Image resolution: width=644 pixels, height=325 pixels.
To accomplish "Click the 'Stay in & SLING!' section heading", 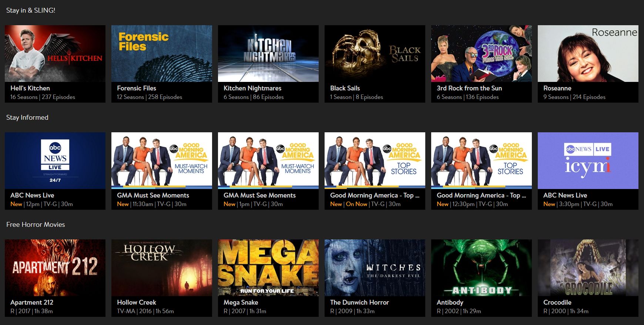I will pyautogui.click(x=31, y=10).
